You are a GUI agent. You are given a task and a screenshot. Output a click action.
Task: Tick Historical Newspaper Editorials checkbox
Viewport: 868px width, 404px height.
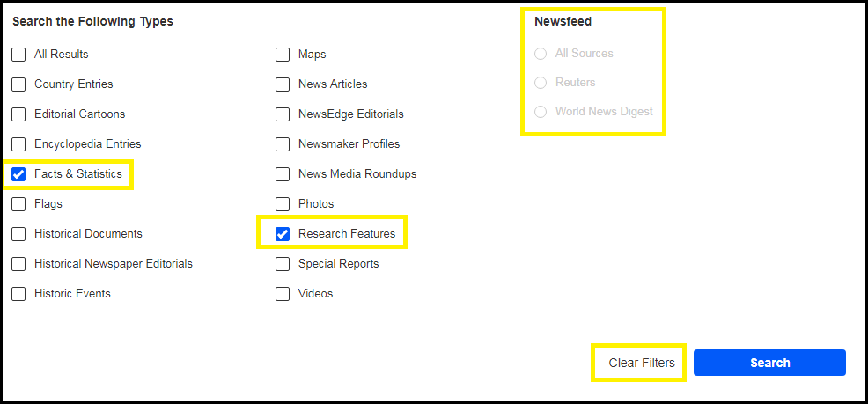18,264
